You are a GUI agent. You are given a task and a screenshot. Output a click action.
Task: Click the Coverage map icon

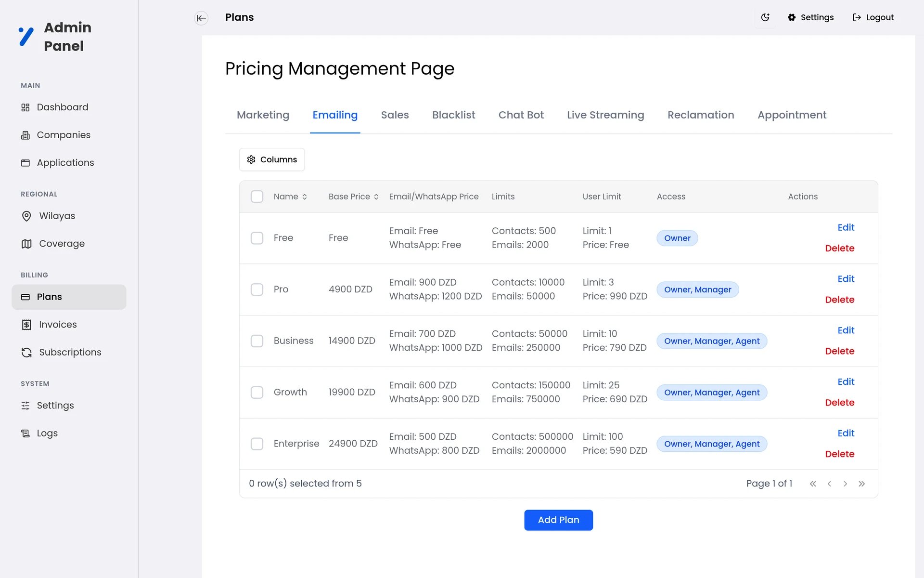pos(26,244)
